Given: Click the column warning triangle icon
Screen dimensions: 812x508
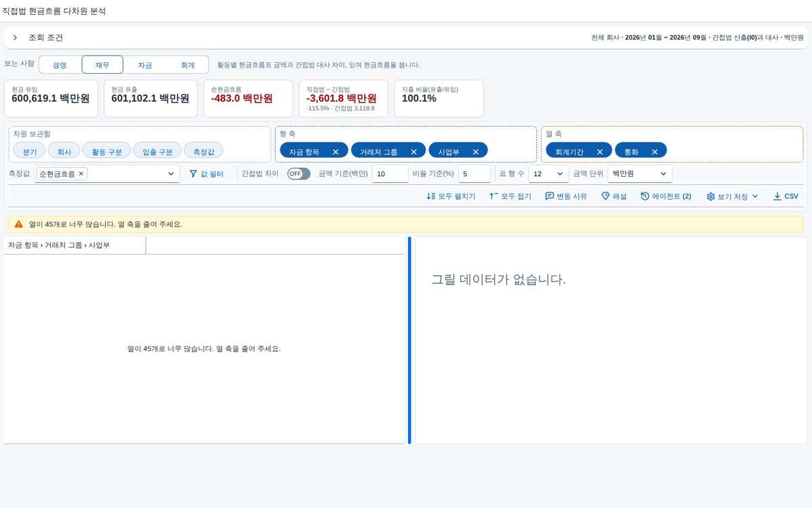Looking at the screenshot, I should point(18,224).
